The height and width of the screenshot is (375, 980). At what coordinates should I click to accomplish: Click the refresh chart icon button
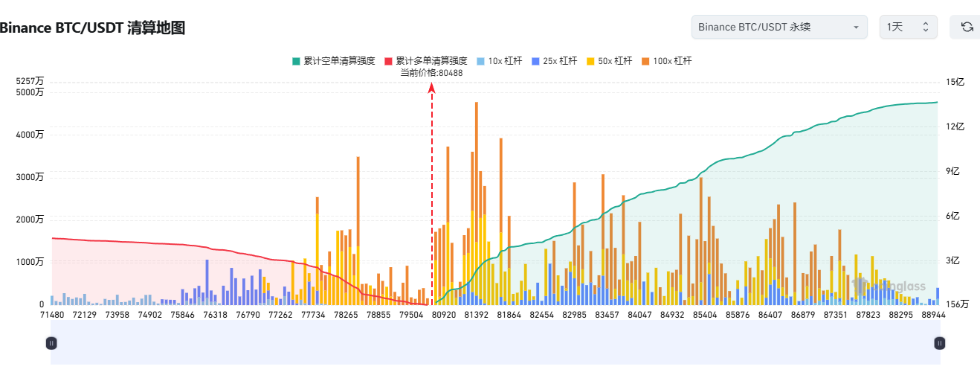point(967,27)
